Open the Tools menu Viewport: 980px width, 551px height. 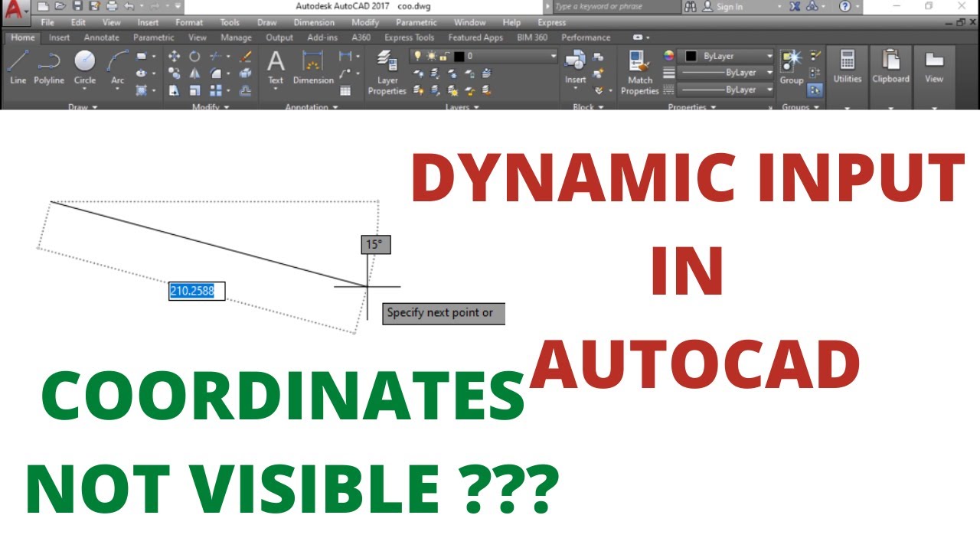point(230,23)
